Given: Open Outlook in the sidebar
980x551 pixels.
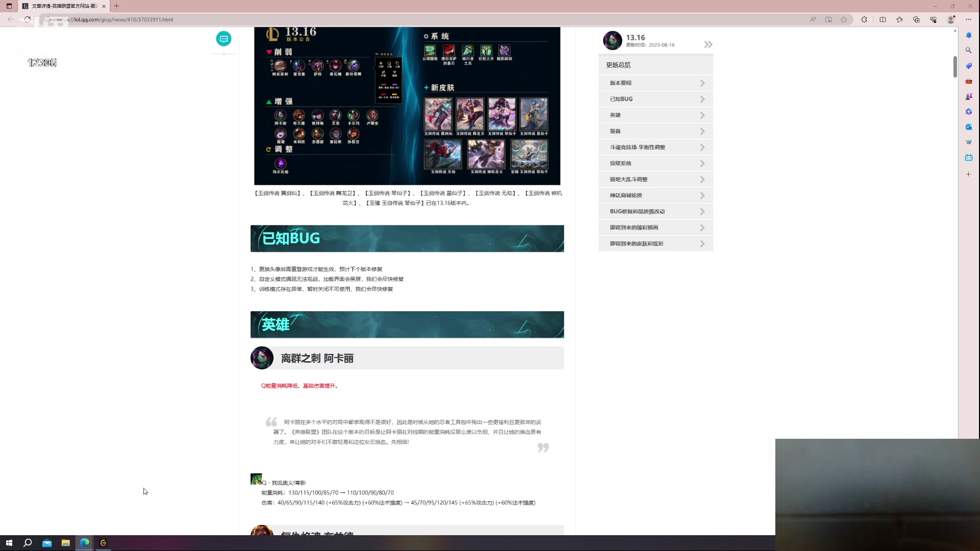Looking at the screenshot, I should click(968, 127).
